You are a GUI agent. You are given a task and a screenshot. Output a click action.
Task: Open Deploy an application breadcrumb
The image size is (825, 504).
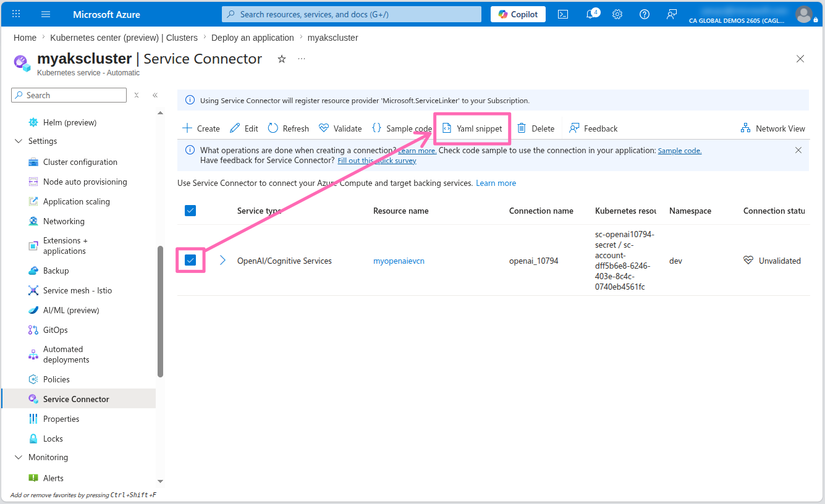(253, 38)
